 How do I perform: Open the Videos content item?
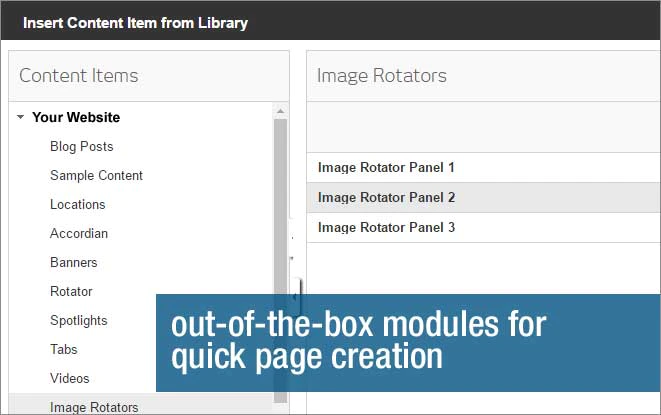pos(70,378)
